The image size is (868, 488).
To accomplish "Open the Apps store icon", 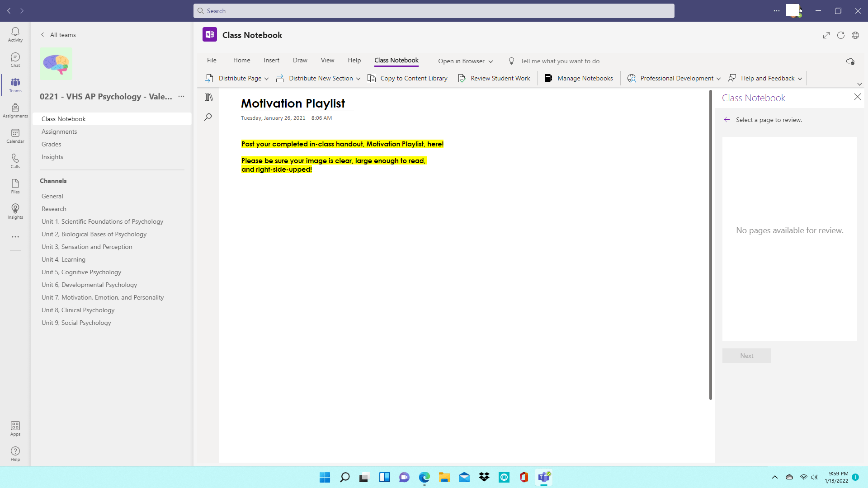I will [15, 428].
